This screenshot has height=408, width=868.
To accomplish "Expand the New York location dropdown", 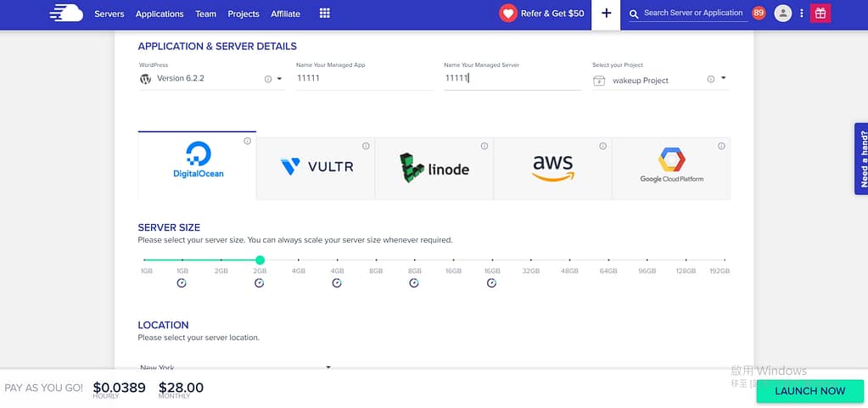I will pos(328,367).
